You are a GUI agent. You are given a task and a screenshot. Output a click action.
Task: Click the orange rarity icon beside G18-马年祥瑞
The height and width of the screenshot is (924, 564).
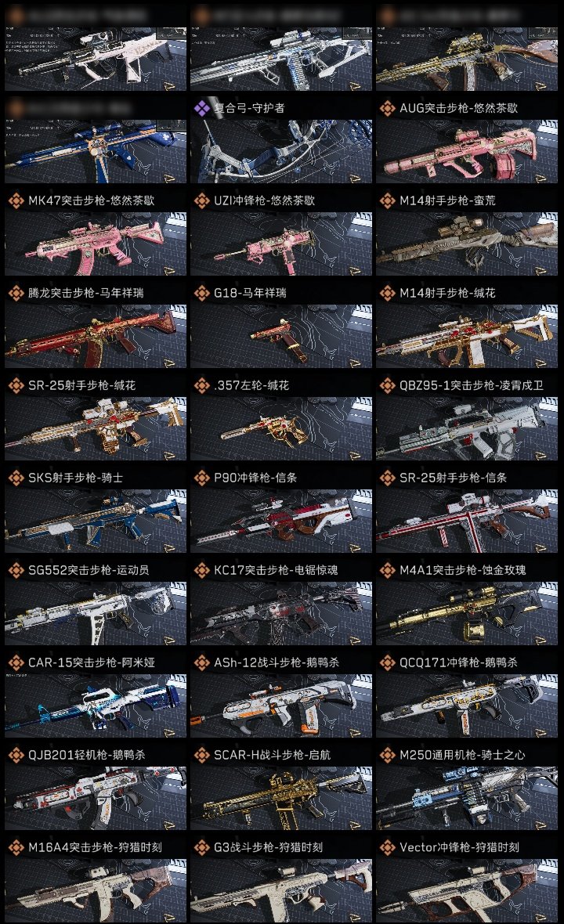coord(202,293)
